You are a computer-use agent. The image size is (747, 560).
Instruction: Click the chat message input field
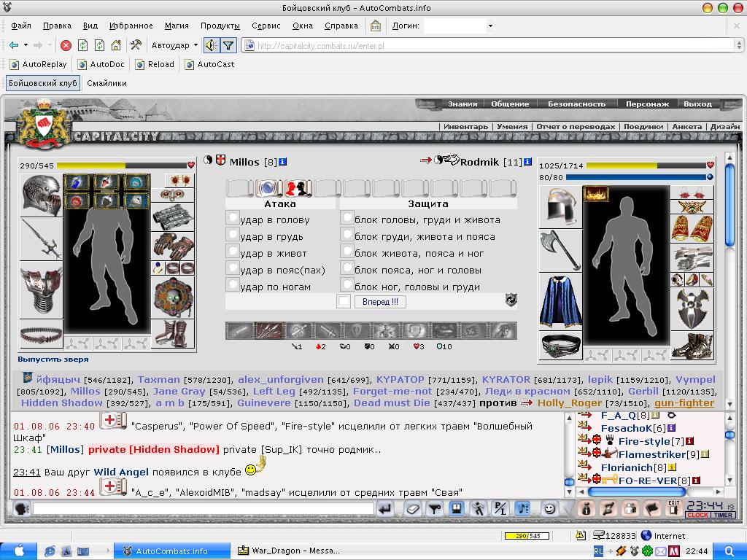[204, 509]
